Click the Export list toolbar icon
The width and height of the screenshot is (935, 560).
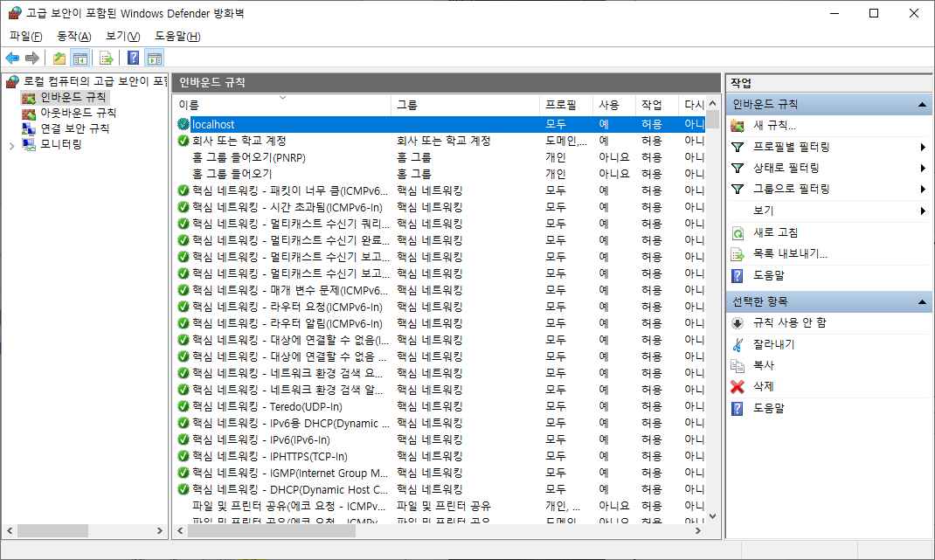tap(107, 58)
